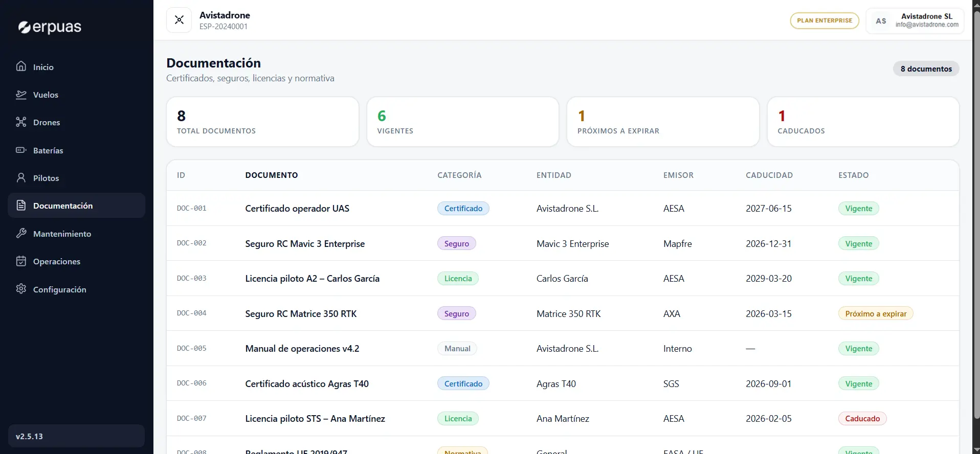Click the 8 documentos counter badge
Screen dimensions: 980x454
[926, 69]
